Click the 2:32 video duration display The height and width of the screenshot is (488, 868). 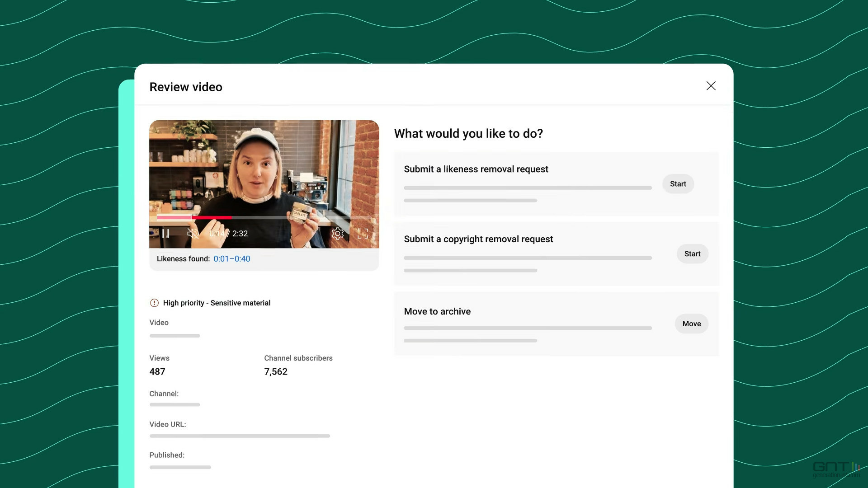pyautogui.click(x=240, y=234)
